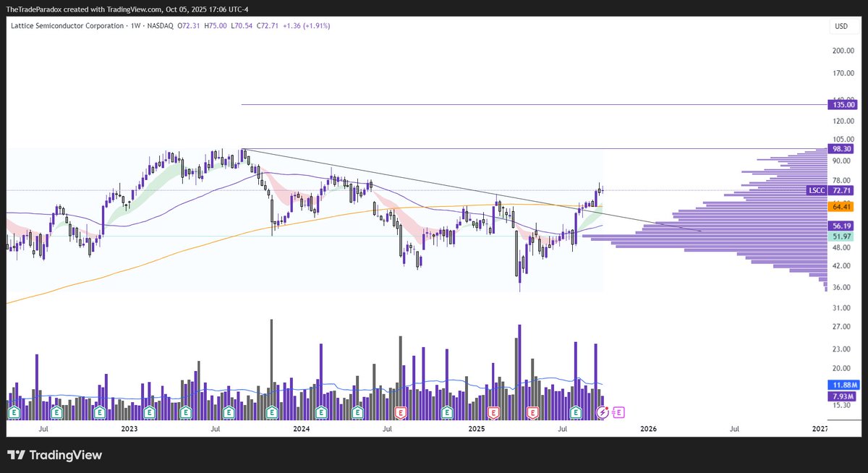The width and height of the screenshot is (868, 473).
Task: Click the 27.00 price scale value
Action: tap(841, 327)
